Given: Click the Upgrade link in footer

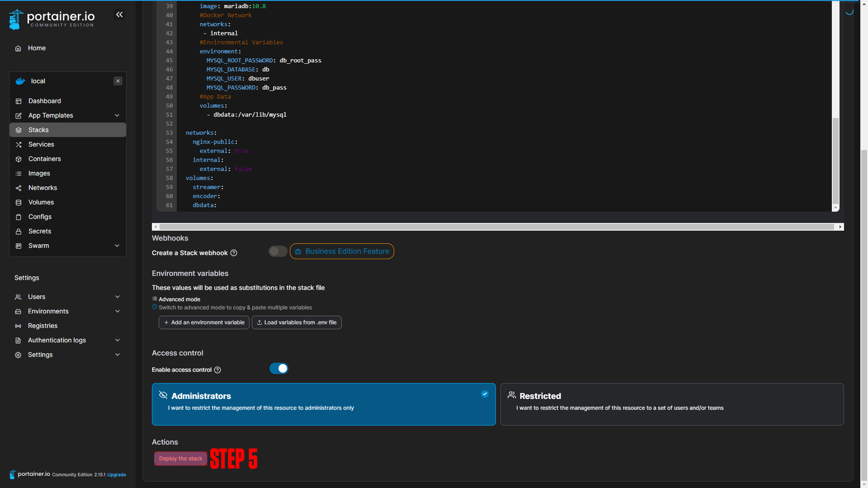Looking at the screenshot, I should click(x=116, y=475).
